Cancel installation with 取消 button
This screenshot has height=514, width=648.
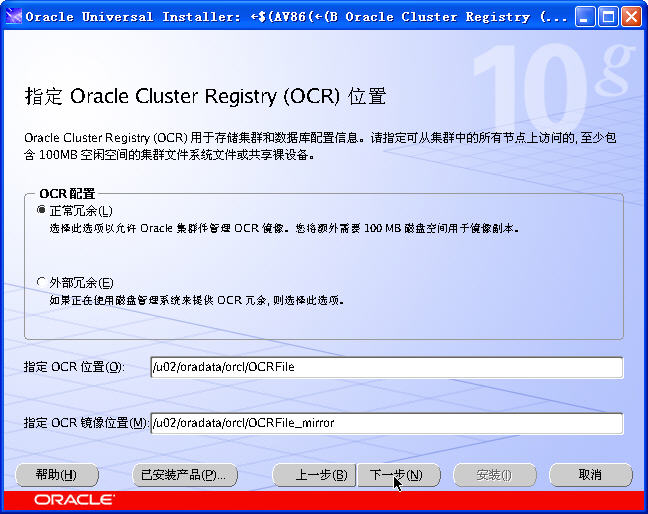tap(591, 475)
